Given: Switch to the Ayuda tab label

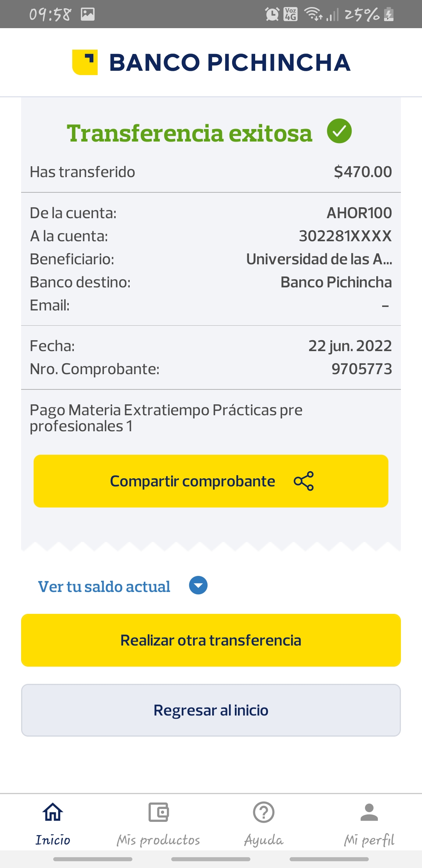Looking at the screenshot, I should coord(264,840).
